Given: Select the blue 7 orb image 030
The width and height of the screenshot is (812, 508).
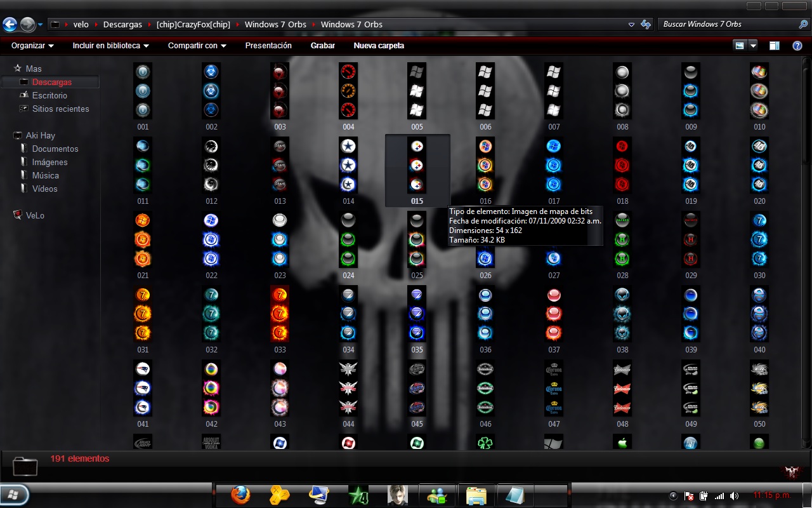Looking at the screenshot, I should click(x=759, y=239).
